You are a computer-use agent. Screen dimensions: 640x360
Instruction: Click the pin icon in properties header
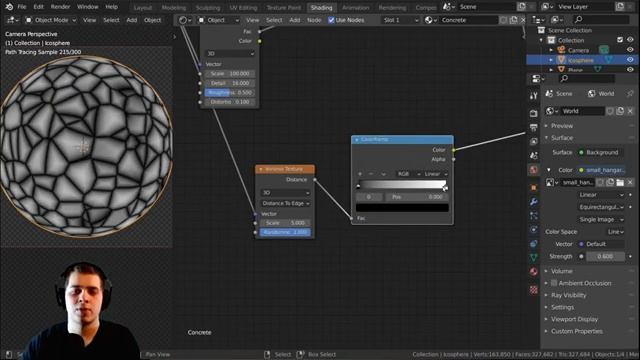[x=630, y=94]
